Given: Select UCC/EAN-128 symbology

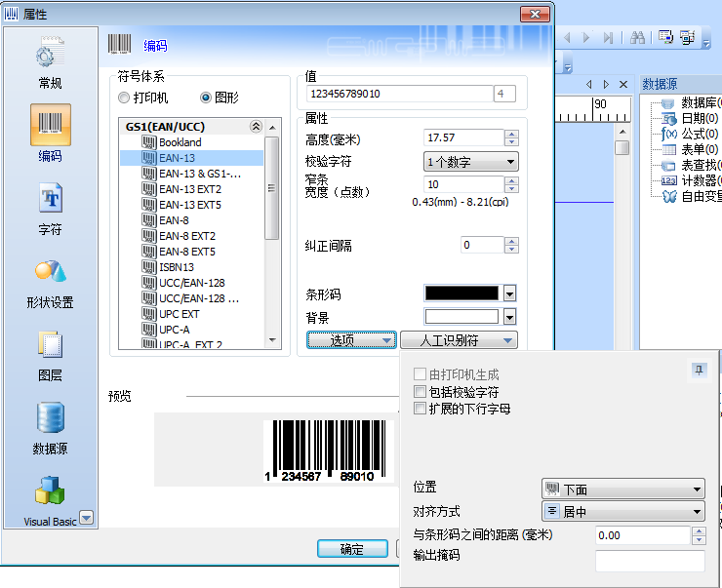Looking at the screenshot, I should click(191, 283).
